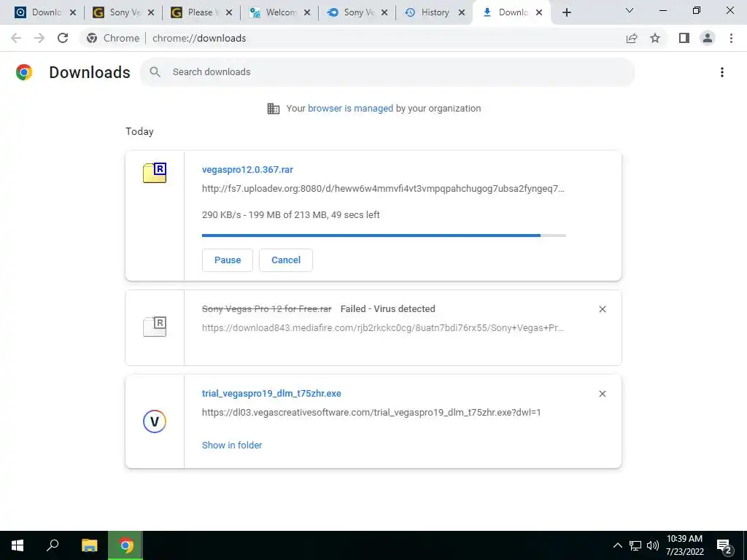
Task: Open Windows taskbar search
Action: tap(53, 545)
